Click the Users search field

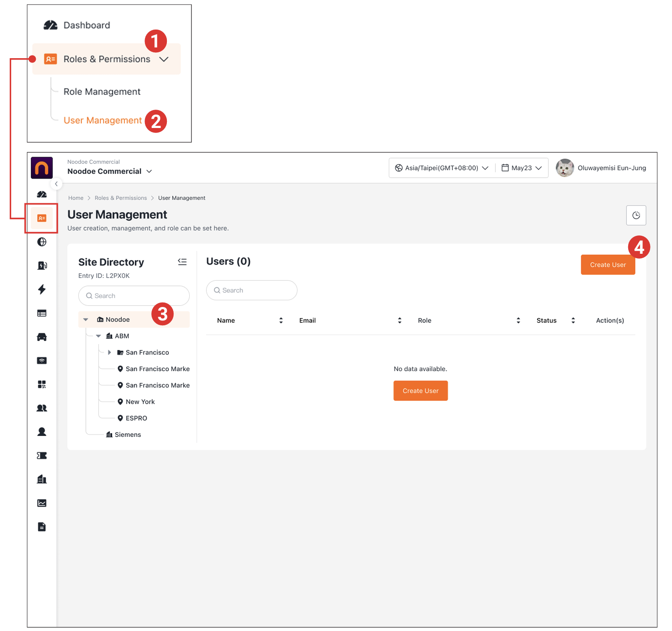point(252,290)
